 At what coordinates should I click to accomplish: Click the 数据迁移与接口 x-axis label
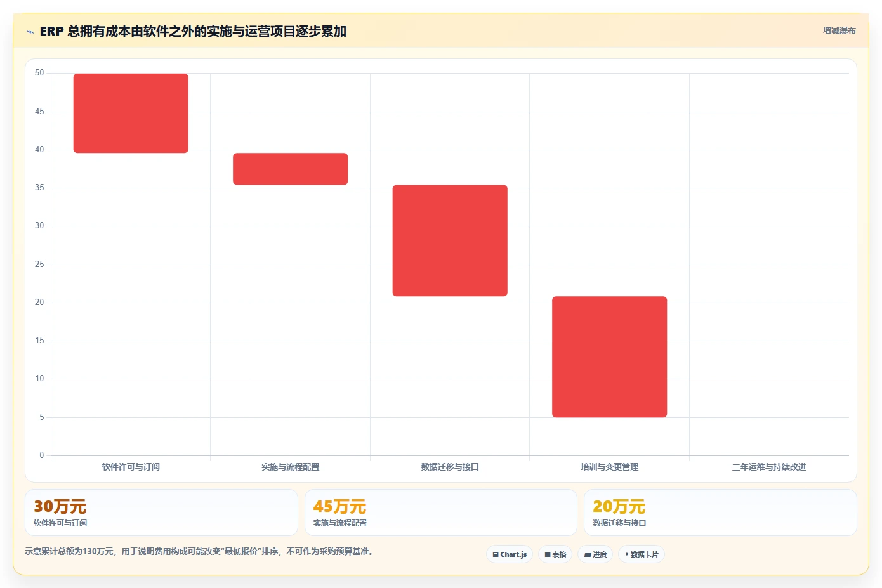[450, 467]
